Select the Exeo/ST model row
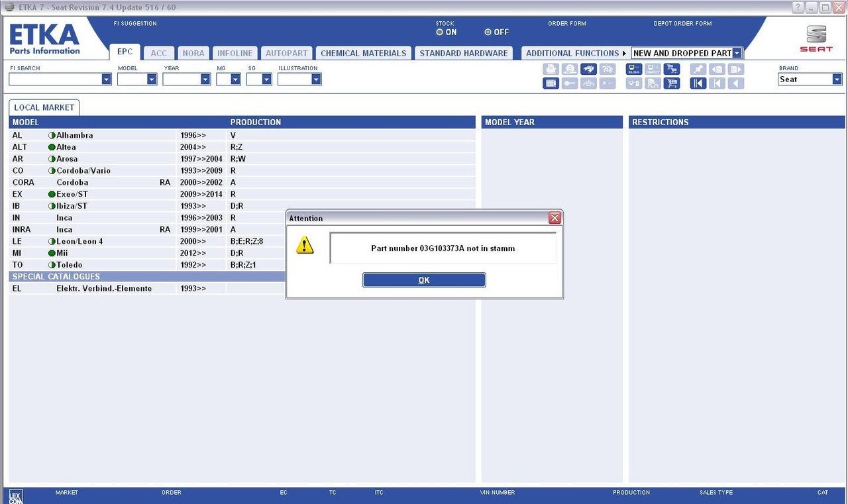The image size is (848, 504). pos(242,194)
